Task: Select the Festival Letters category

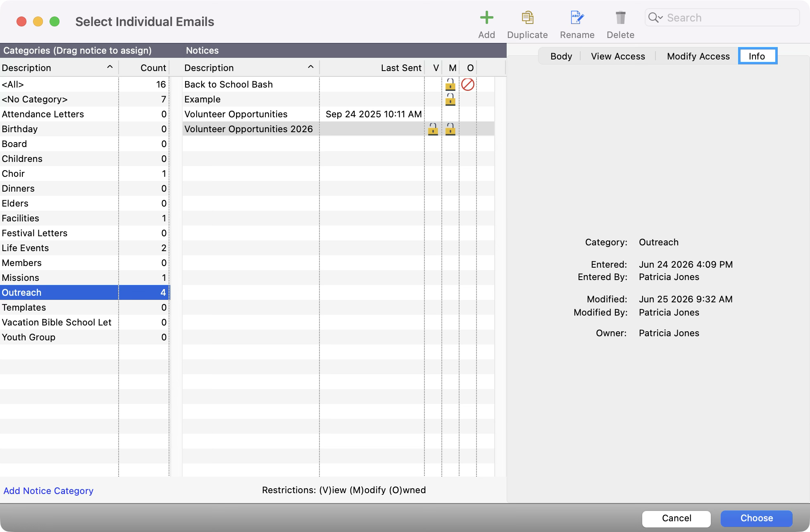Action: click(x=85, y=233)
